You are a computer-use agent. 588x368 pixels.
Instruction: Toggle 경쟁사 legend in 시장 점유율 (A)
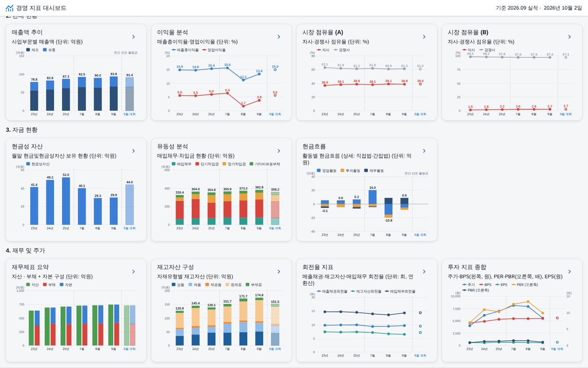point(342,50)
